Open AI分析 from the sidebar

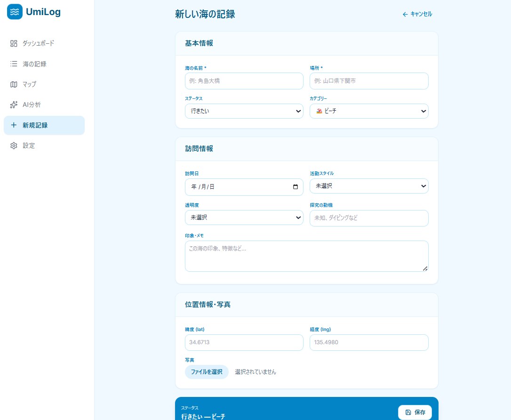pos(44,105)
